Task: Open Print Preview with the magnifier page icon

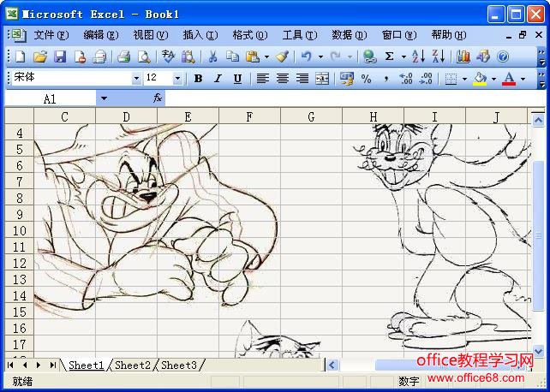Action: coord(144,56)
